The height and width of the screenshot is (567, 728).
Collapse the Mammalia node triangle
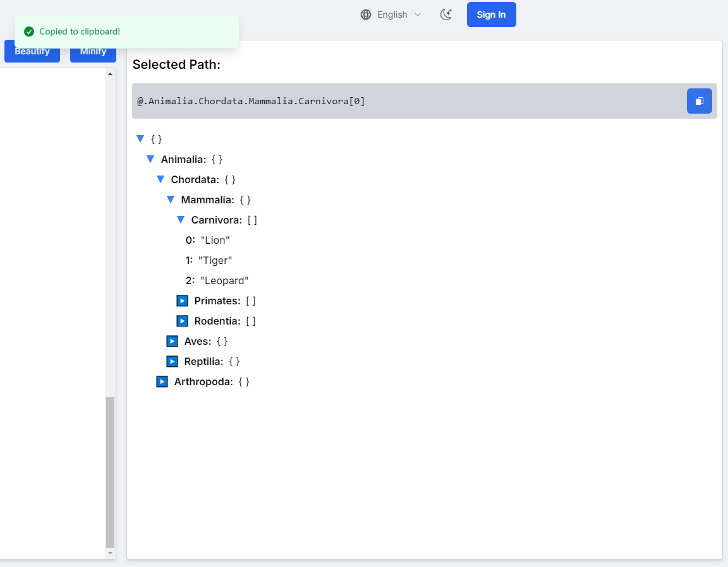click(171, 200)
